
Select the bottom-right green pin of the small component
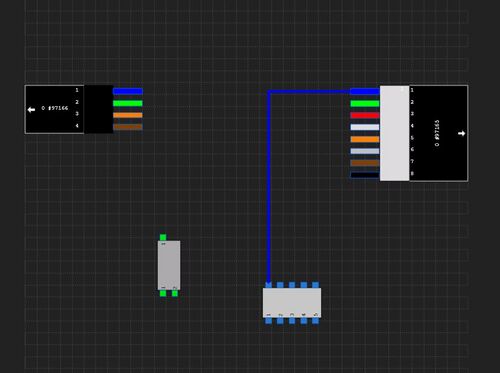175,293
